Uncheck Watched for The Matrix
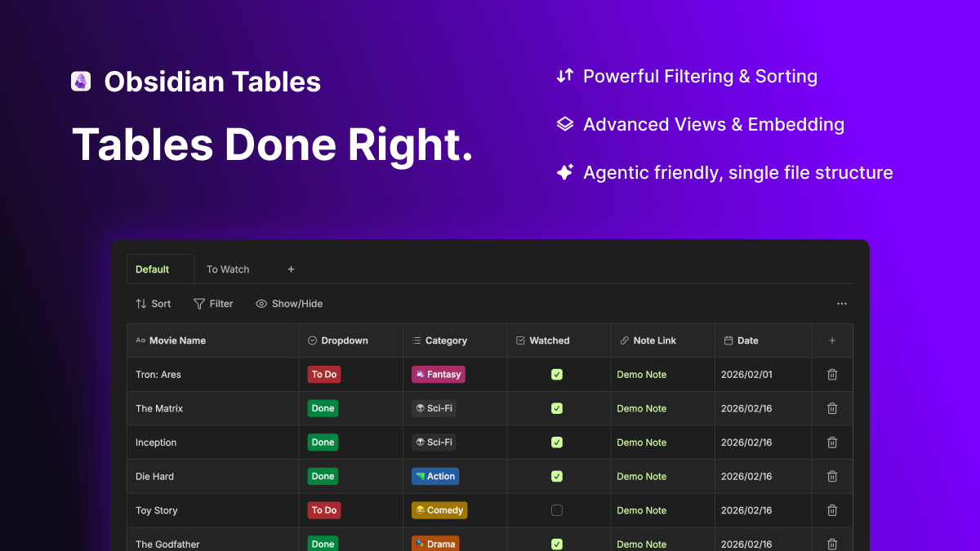Screen dimensions: 980x551 click(x=557, y=408)
